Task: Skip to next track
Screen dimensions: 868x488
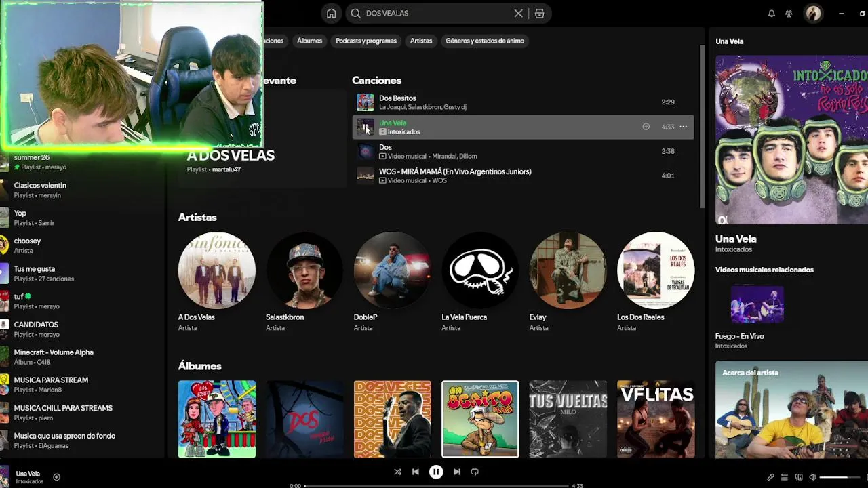Action: tap(456, 472)
